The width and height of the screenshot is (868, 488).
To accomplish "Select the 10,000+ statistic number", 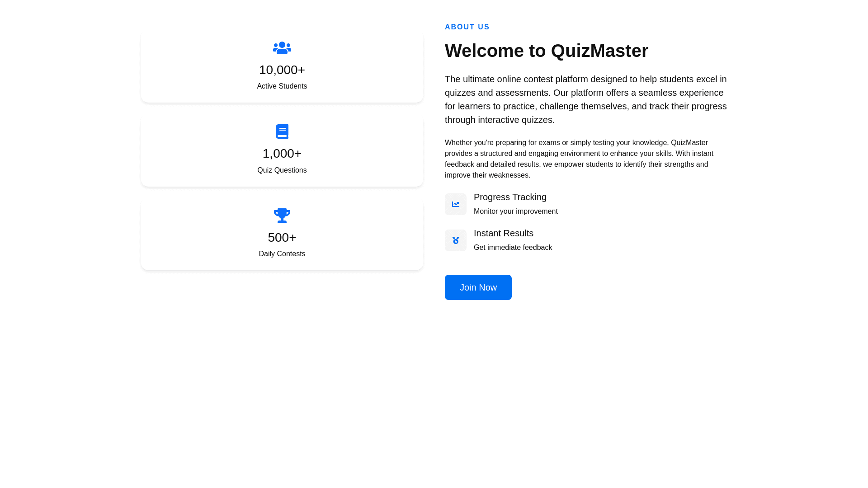I will [282, 70].
